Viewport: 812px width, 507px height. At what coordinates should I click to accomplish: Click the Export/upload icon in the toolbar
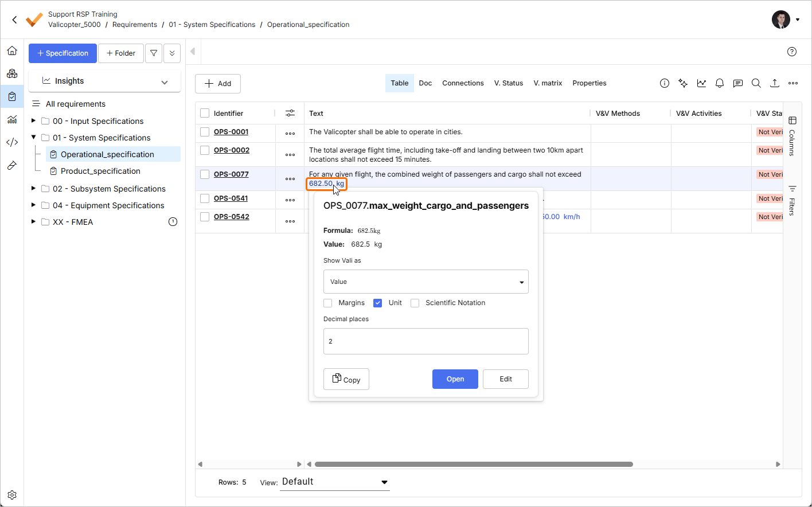point(775,83)
